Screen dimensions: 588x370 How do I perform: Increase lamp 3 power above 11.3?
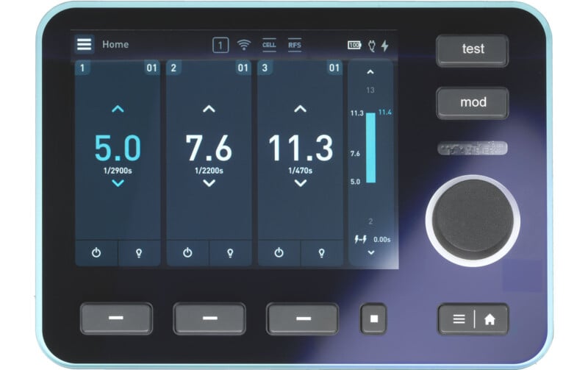300,109
